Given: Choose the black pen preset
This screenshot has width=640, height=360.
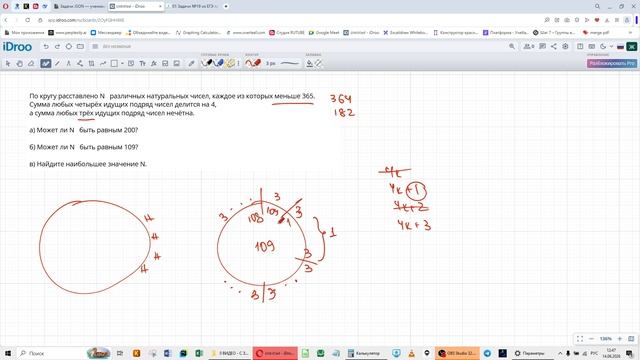Looking at the screenshot, I should (208, 63).
